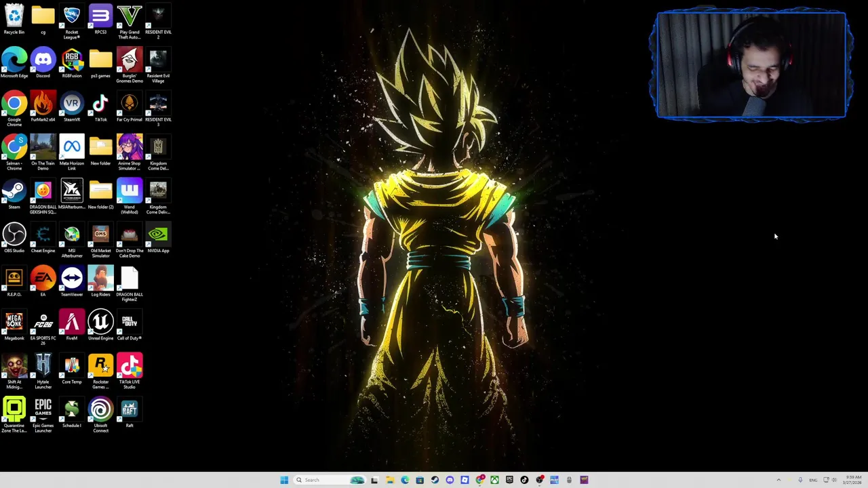Screen dimensions: 868x488
Task: Open the cg folder on desktop
Action: pos(43,20)
